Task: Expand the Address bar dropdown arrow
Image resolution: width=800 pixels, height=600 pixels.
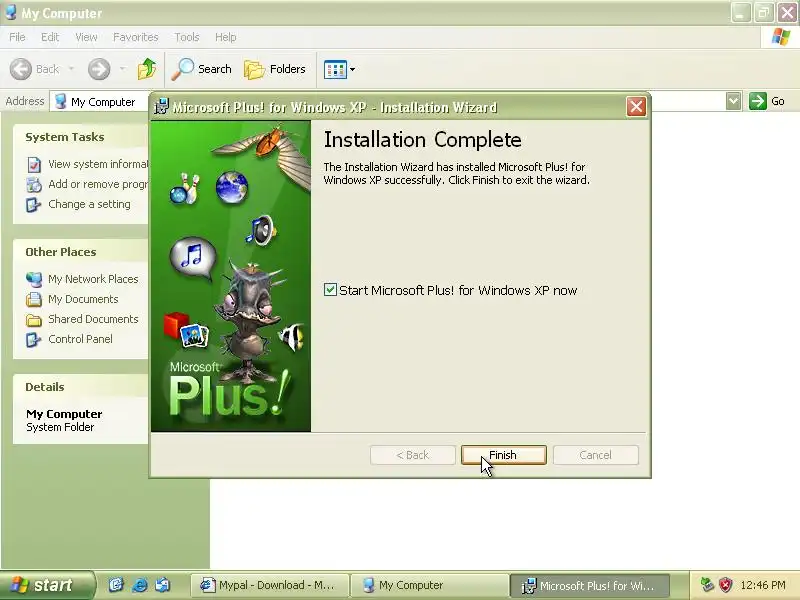Action: pos(733,101)
